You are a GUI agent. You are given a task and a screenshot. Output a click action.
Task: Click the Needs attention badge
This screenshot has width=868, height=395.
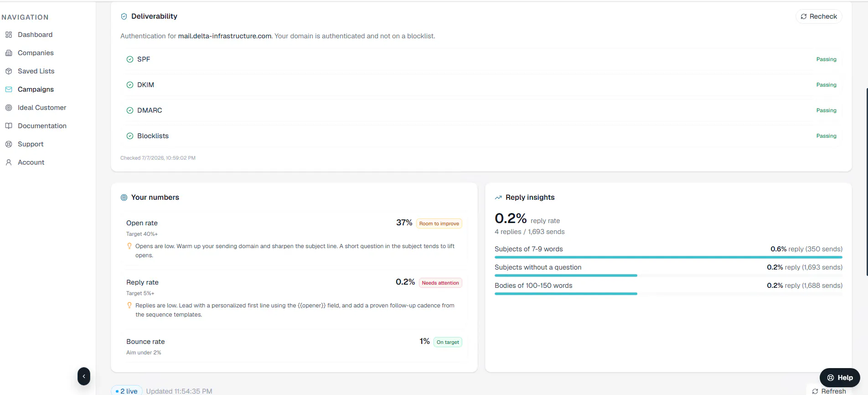[440, 283]
